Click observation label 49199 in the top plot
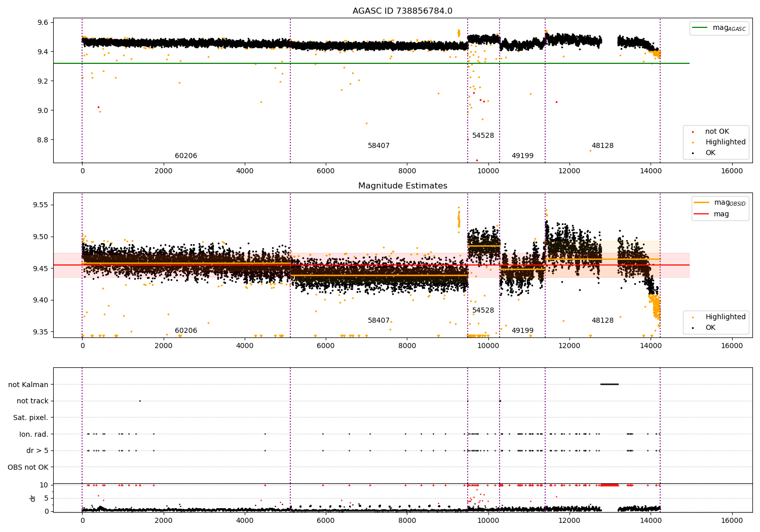Image resolution: width=760 pixels, height=532 pixels. point(522,156)
